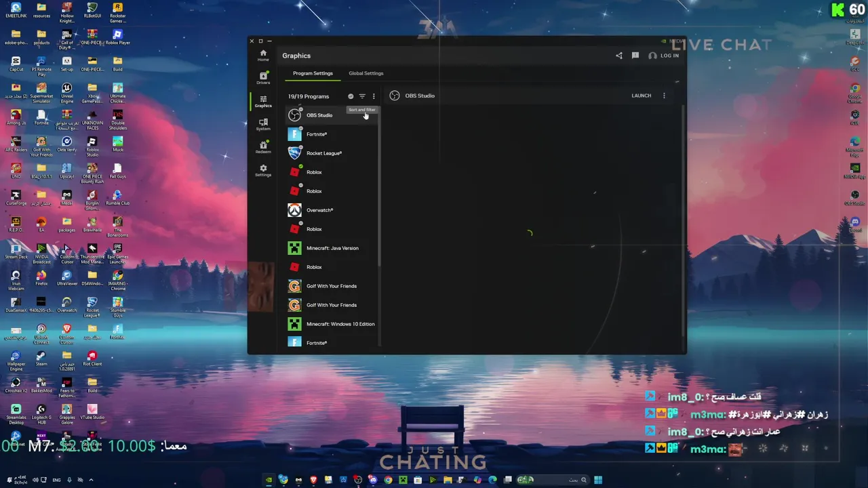
Task: Show hidden tray icons with the arrow
Action: (91, 480)
